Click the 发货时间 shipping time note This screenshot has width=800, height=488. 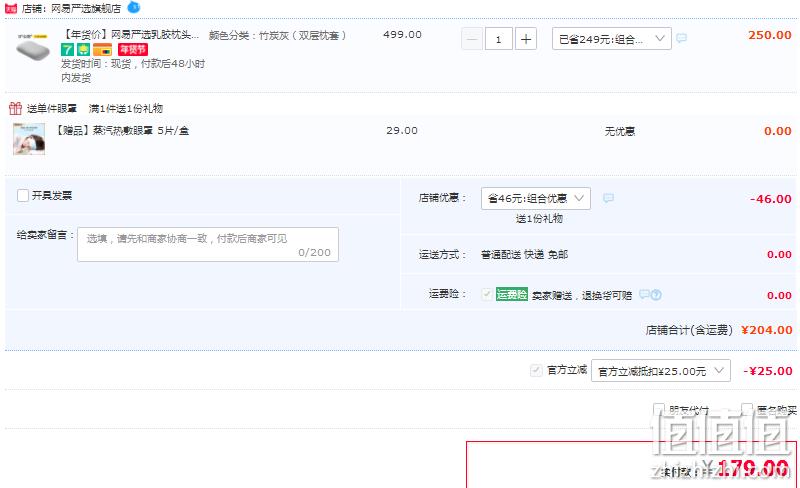[x=133, y=70]
